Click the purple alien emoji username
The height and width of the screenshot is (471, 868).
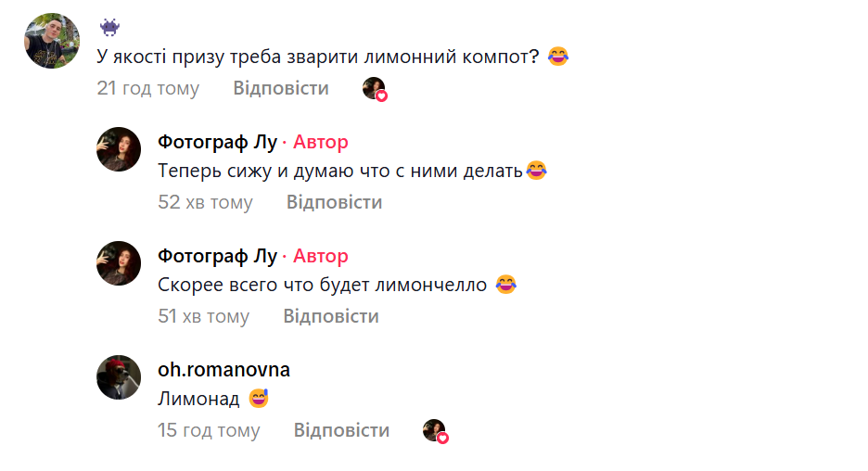[109, 28]
